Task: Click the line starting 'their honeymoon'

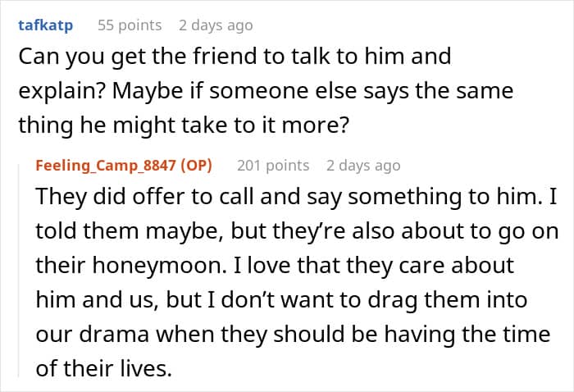Action: [x=275, y=266]
